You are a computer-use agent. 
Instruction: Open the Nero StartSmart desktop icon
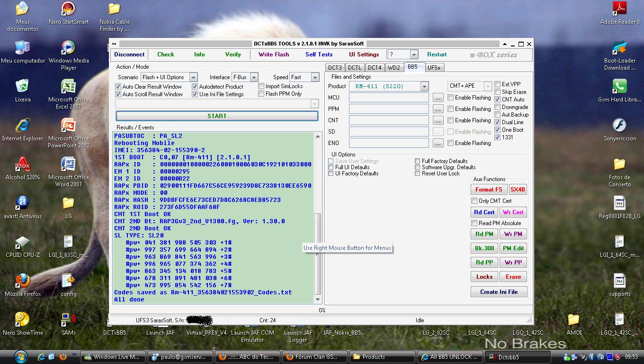68,13
